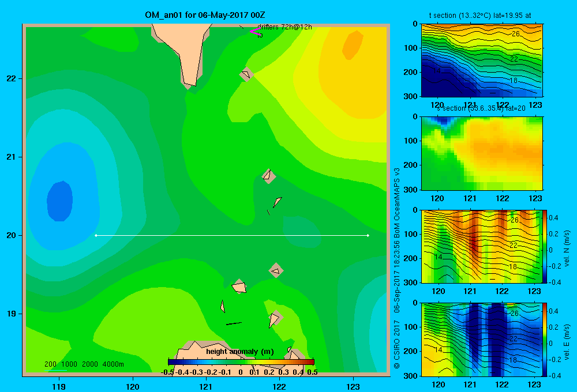Click the southern Taiwan peninsula landmass
Viewport: 577px width, 392px height.
tap(184, 51)
